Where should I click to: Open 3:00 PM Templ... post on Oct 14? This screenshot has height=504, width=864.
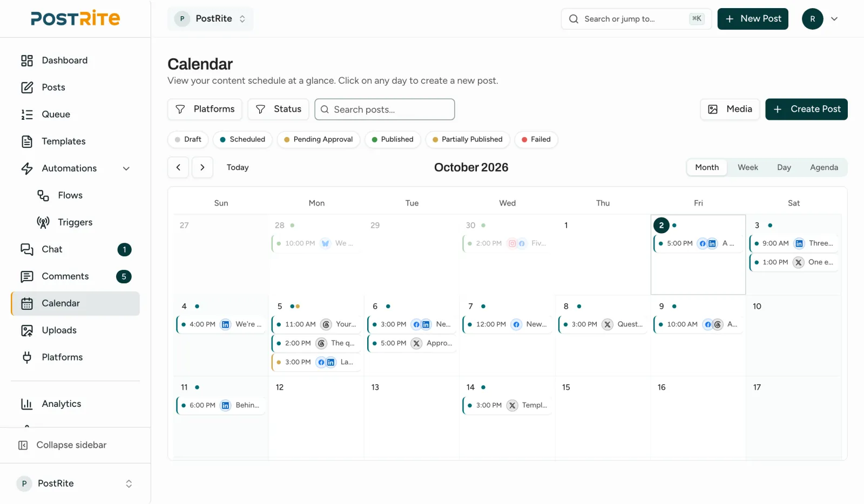508,405
